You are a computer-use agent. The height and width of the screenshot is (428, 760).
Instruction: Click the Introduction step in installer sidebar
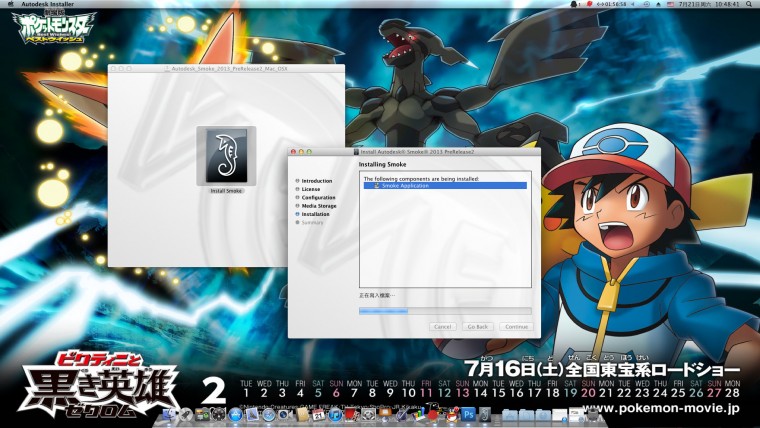pos(317,181)
